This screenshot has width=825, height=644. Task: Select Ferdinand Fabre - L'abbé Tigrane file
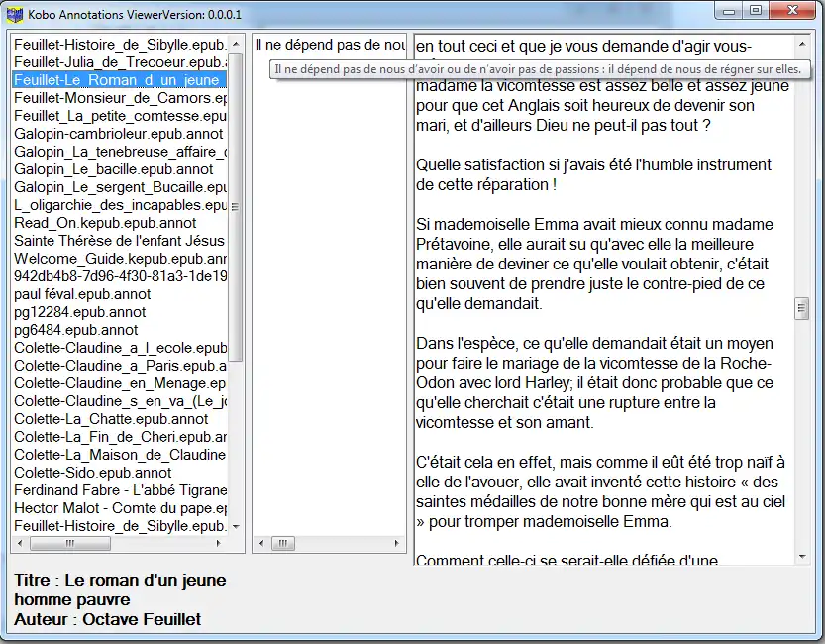point(121,490)
